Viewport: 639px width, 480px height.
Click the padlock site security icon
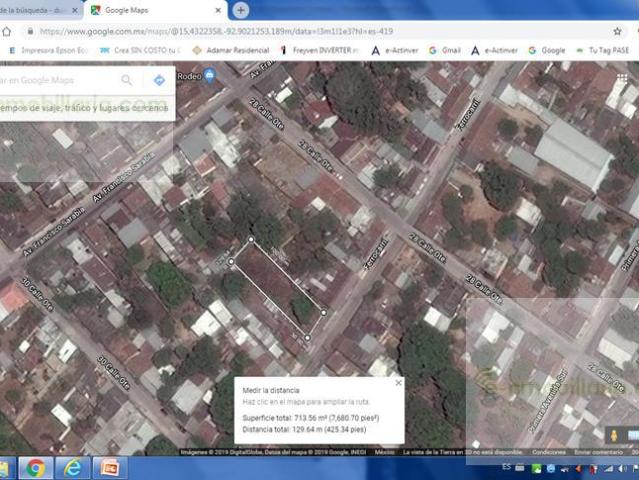(x=31, y=31)
